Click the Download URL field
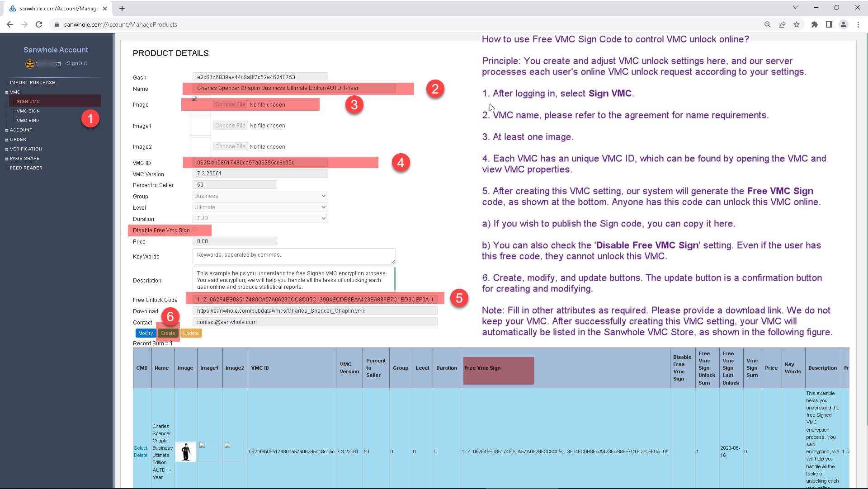The height and width of the screenshot is (489, 868). (x=315, y=311)
